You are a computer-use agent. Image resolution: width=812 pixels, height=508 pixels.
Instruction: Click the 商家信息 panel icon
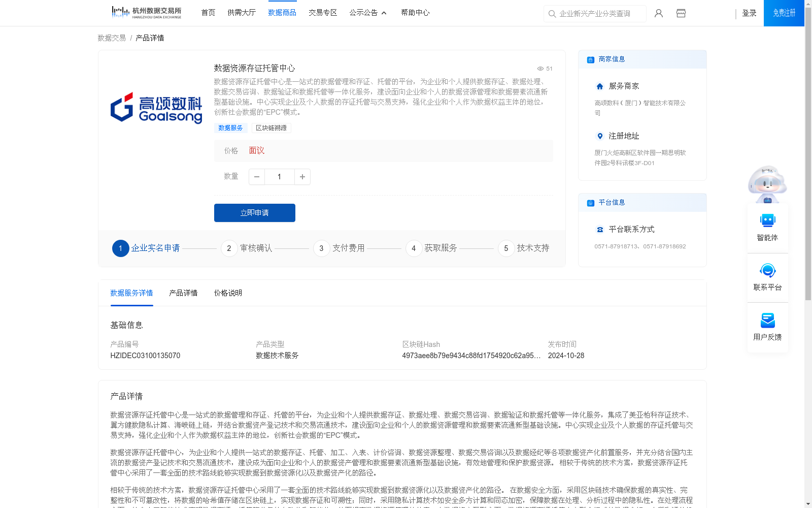(591, 60)
